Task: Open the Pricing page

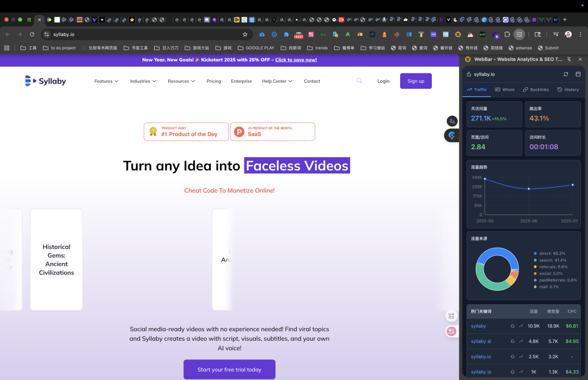Action: [x=214, y=81]
